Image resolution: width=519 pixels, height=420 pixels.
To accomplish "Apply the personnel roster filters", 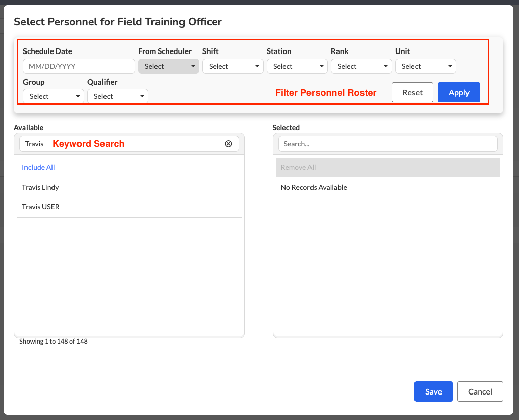I will pos(459,92).
